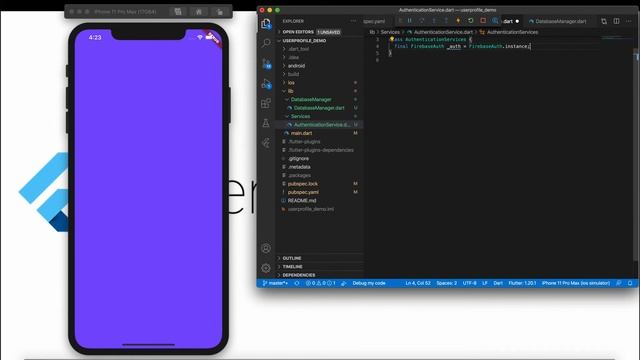This screenshot has width=640, height=360.
Task: Open the Manage gear in the activity bar
Action: click(266, 268)
